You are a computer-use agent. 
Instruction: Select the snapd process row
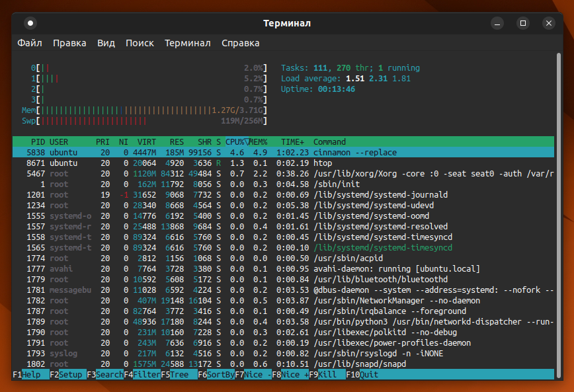[283, 364]
